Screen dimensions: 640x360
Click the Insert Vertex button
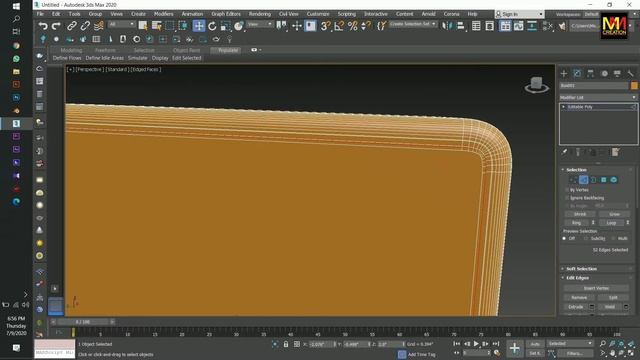coord(596,289)
